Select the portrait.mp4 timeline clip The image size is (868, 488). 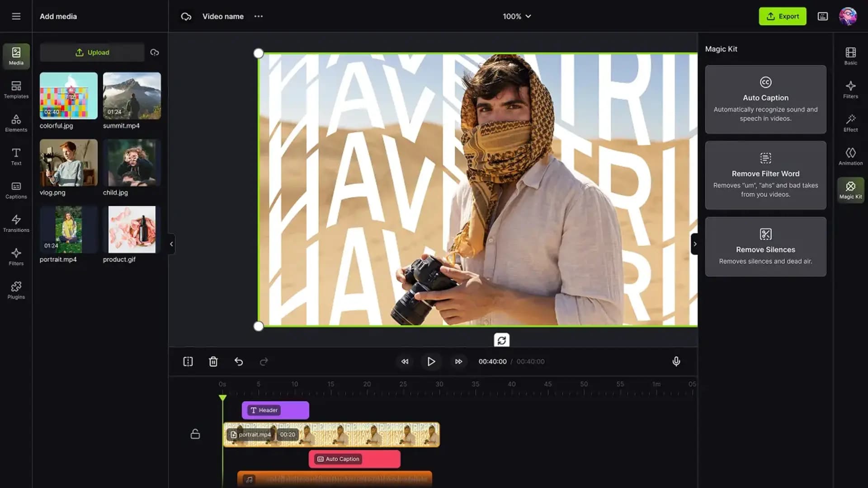[331, 435]
